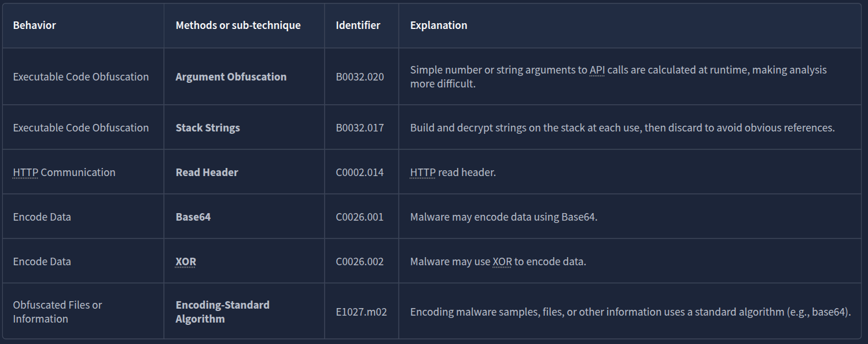This screenshot has width=868, height=344.
Task: Click the bold Base64 method name
Action: pyautogui.click(x=193, y=217)
